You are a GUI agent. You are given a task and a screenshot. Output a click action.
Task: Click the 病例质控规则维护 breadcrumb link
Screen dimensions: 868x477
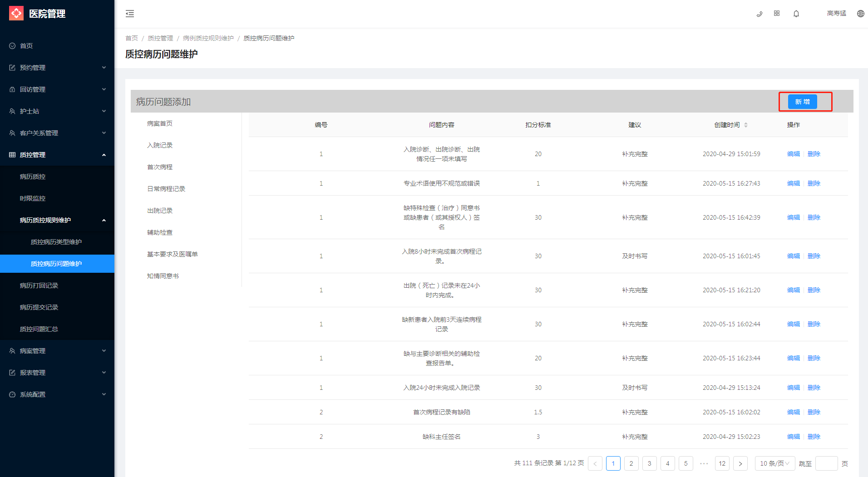coord(208,38)
